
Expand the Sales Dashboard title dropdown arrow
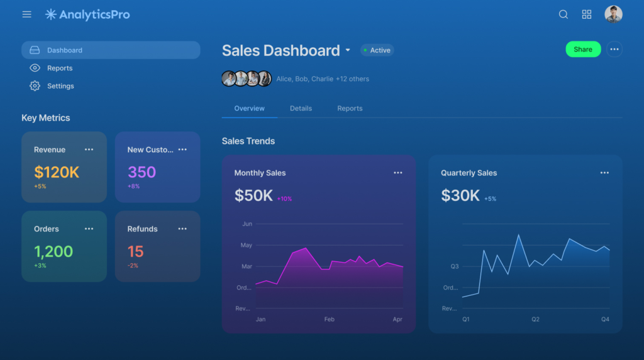(348, 50)
